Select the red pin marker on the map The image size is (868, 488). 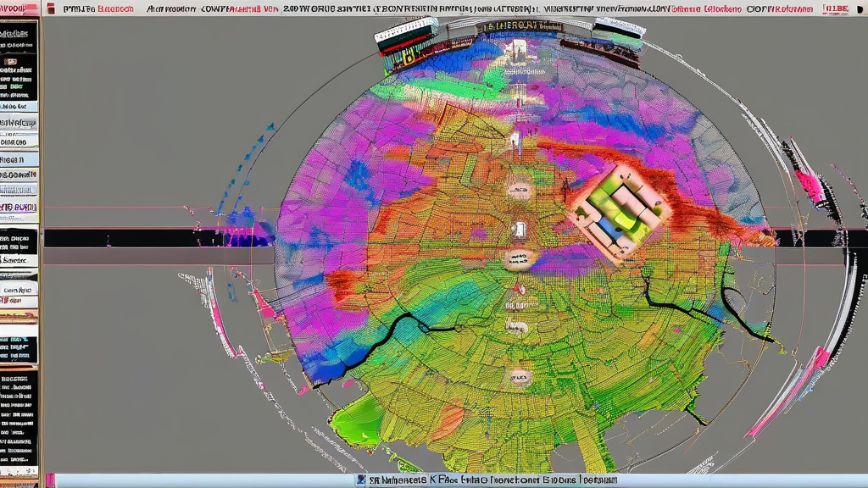[520, 288]
